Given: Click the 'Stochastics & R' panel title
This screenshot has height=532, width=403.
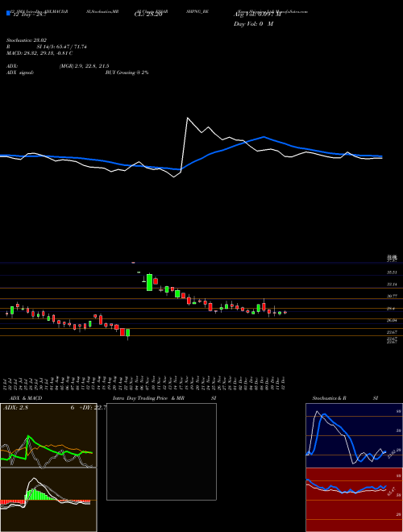Looking at the screenshot, I should pos(330,398).
